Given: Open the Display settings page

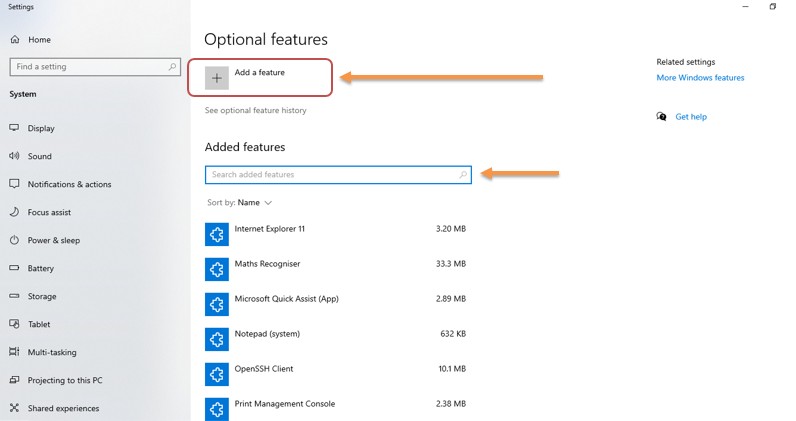Looking at the screenshot, I should coord(41,128).
